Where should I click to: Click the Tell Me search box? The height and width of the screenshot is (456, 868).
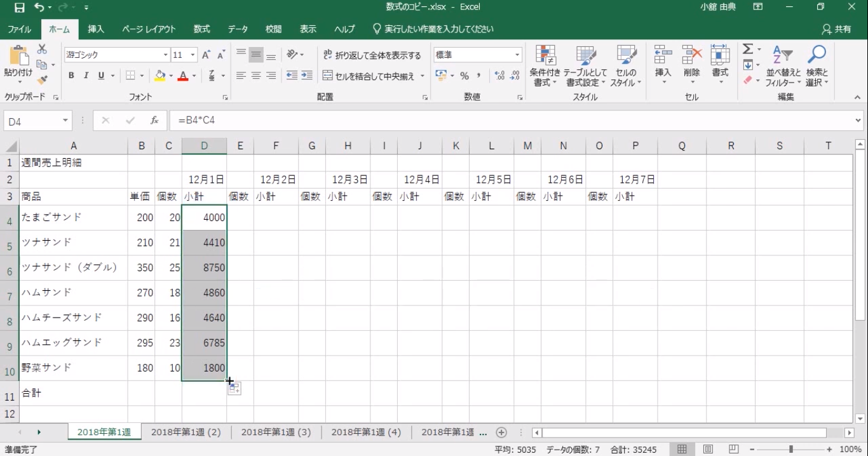click(433, 29)
